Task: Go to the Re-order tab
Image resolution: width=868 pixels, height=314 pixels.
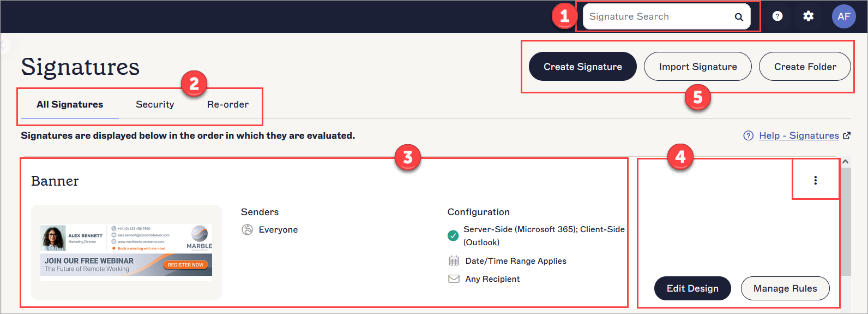Action: [x=228, y=104]
